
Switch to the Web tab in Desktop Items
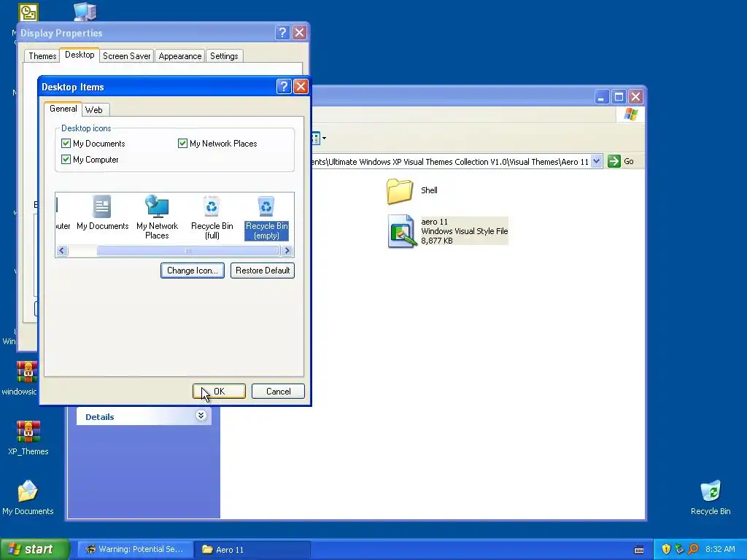(94, 110)
